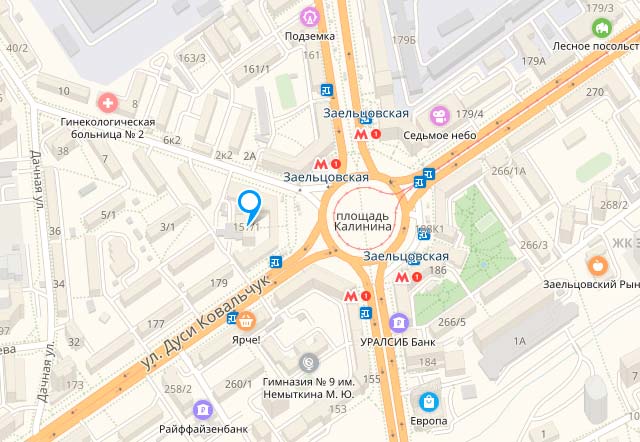The image size is (640, 442).
Task: Select the Заельцовский Рынок orange icon
Action: pos(598,267)
